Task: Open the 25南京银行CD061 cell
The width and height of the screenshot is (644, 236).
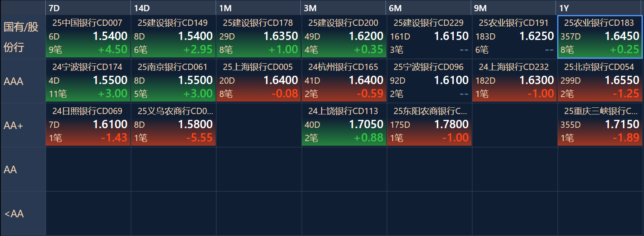Action: coord(173,81)
